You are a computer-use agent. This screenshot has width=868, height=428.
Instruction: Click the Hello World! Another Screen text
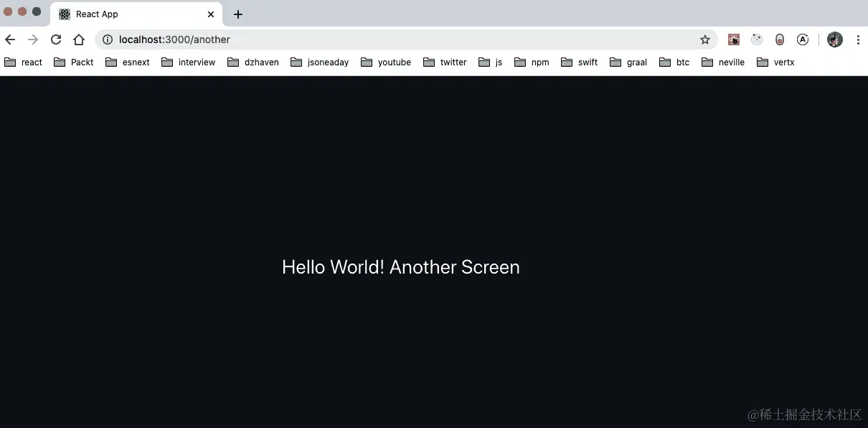[401, 267]
